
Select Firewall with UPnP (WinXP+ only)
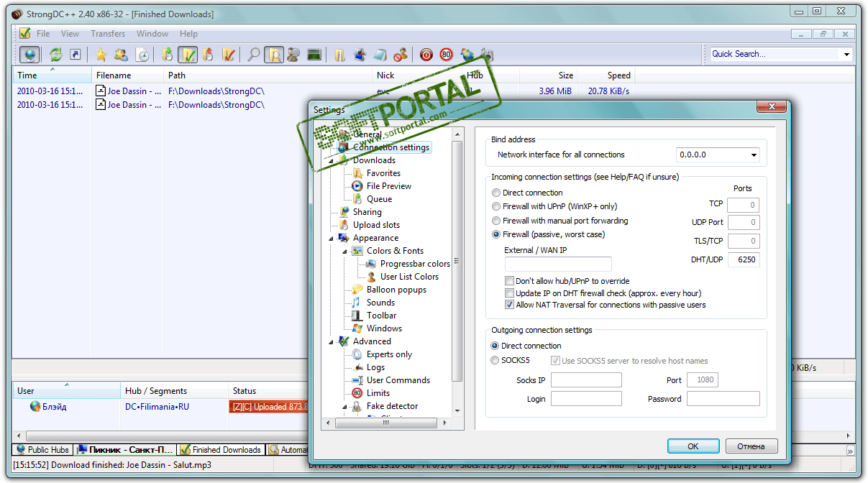(x=496, y=206)
